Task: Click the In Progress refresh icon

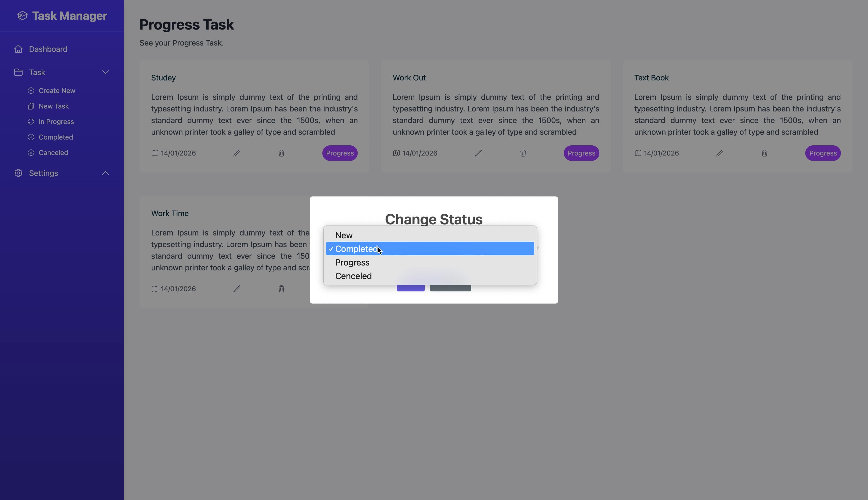Action: 31,122
